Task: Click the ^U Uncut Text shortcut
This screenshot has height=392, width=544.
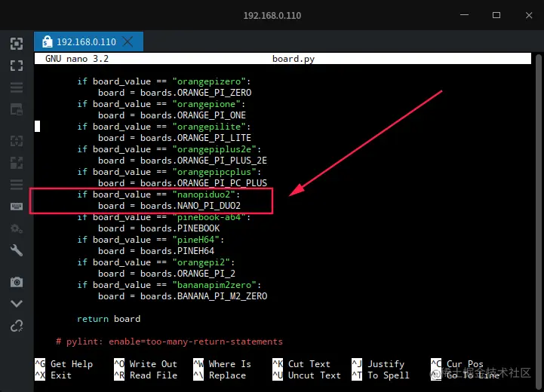Action: [x=306, y=375]
